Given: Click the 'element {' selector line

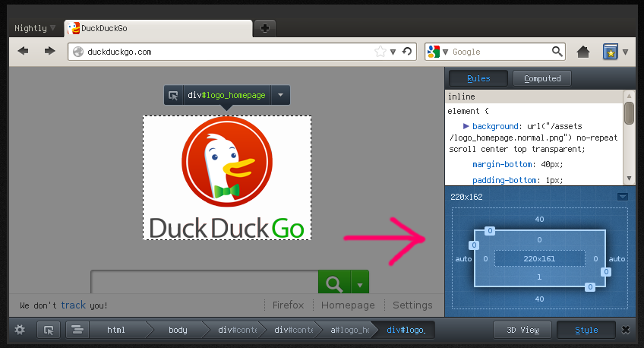Looking at the screenshot, I should point(469,111).
